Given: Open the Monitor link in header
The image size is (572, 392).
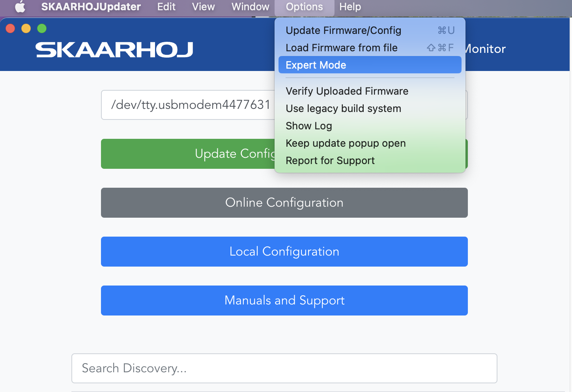Looking at the screenshot, I should point(486,49).
